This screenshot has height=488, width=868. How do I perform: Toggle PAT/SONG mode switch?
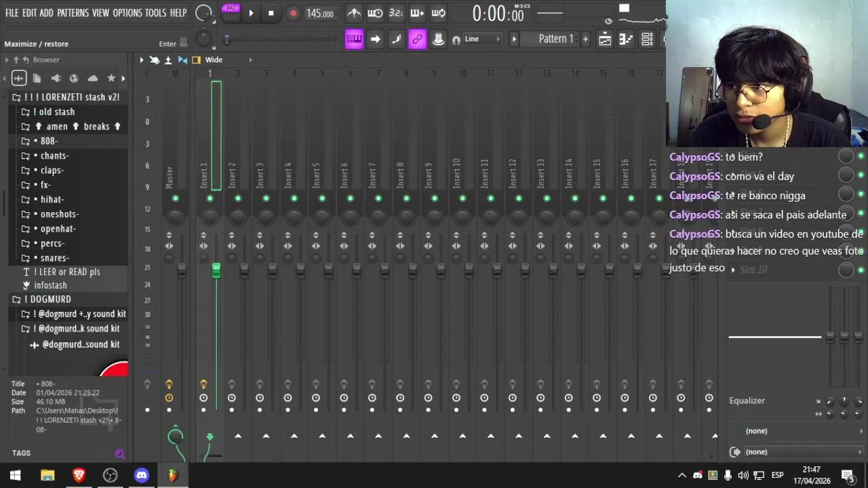coord(231,12)
